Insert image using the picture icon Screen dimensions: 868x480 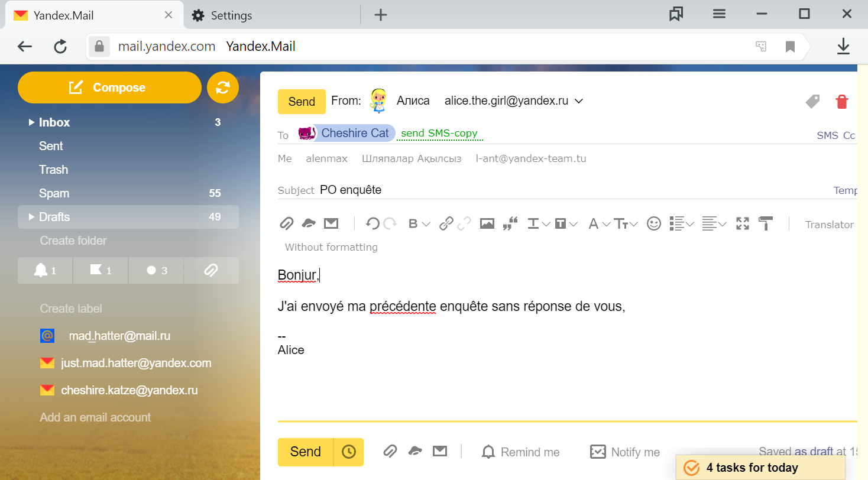click(487, 223)
